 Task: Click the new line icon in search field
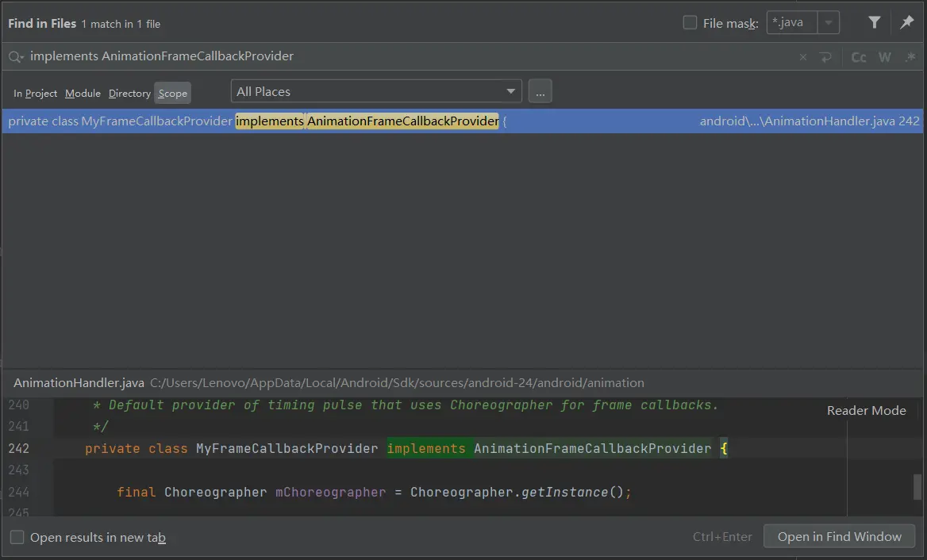pyautogui.click(x=826, y=57)
